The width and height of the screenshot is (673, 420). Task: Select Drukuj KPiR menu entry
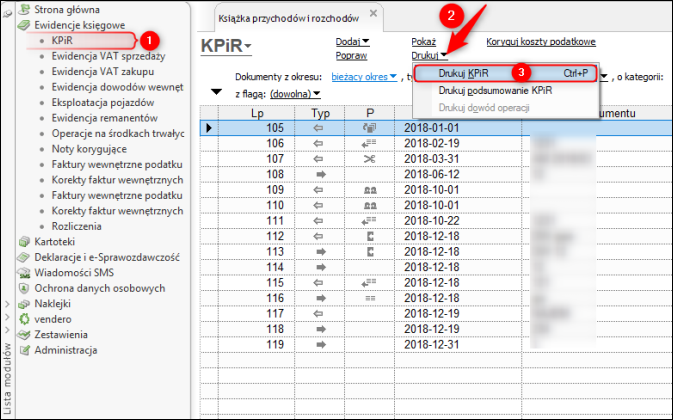pos(505,73)
